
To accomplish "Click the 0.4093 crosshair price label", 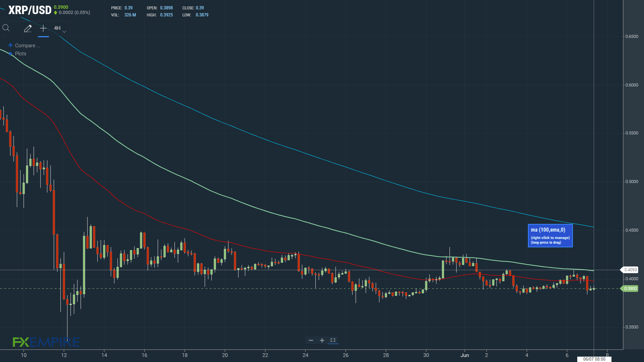I will click(630, 270).
